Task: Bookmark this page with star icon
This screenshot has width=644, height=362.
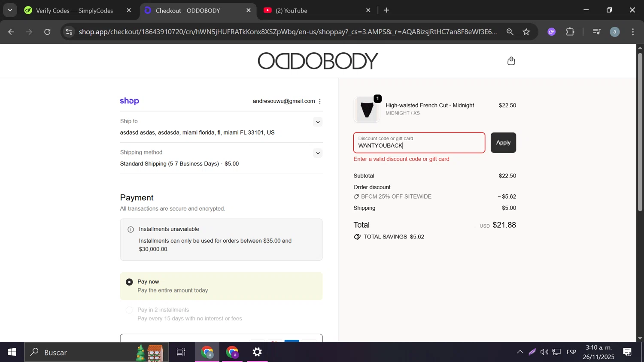Action: [x=526, y=32]
